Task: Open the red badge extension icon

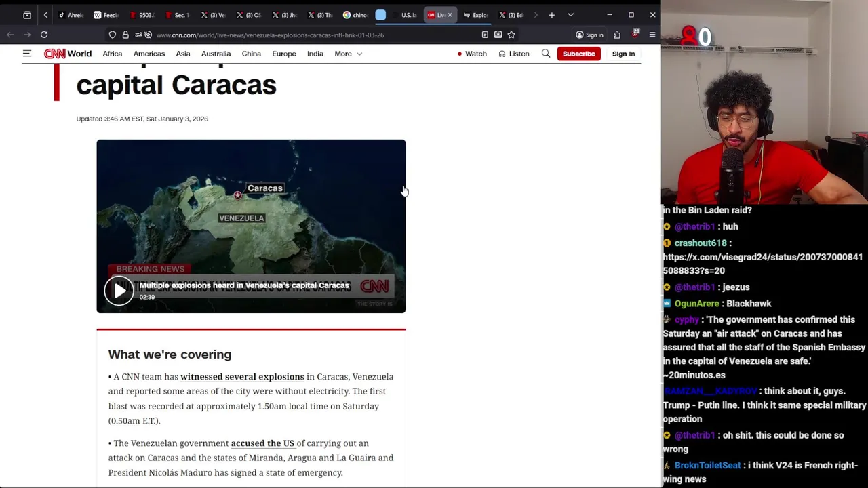Action: pos(635,34)
